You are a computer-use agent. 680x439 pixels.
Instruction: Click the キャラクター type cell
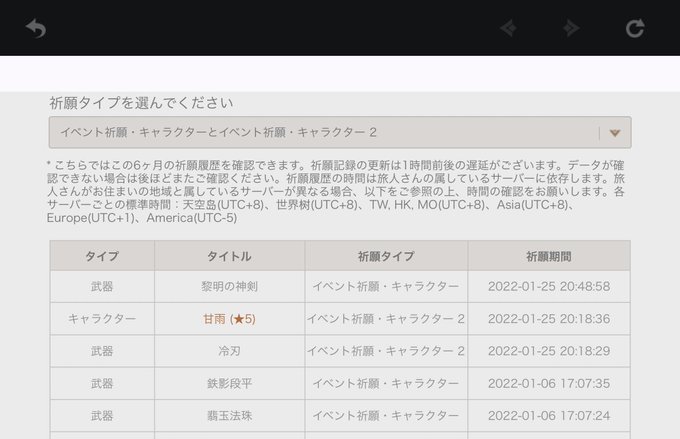pyautogui.click(x=102, y=319)
